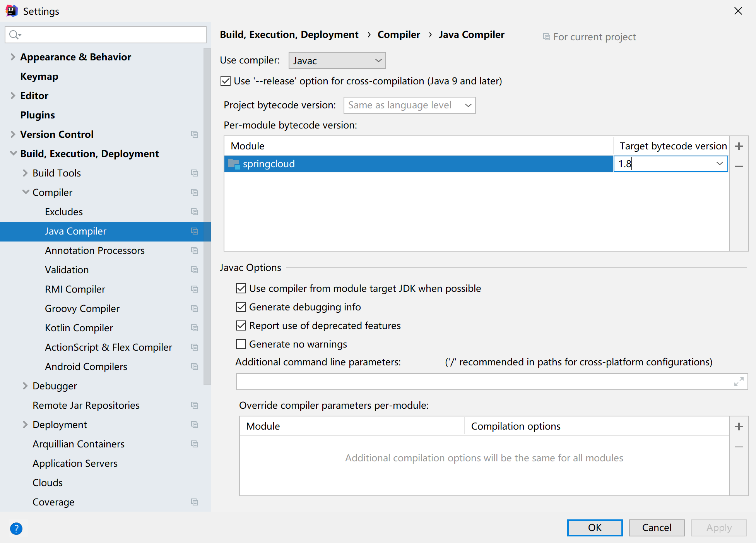Viewport: 756px width, 543px height.
Task: Click the project-level icon beside Excludes
Action: pos(195,212)
